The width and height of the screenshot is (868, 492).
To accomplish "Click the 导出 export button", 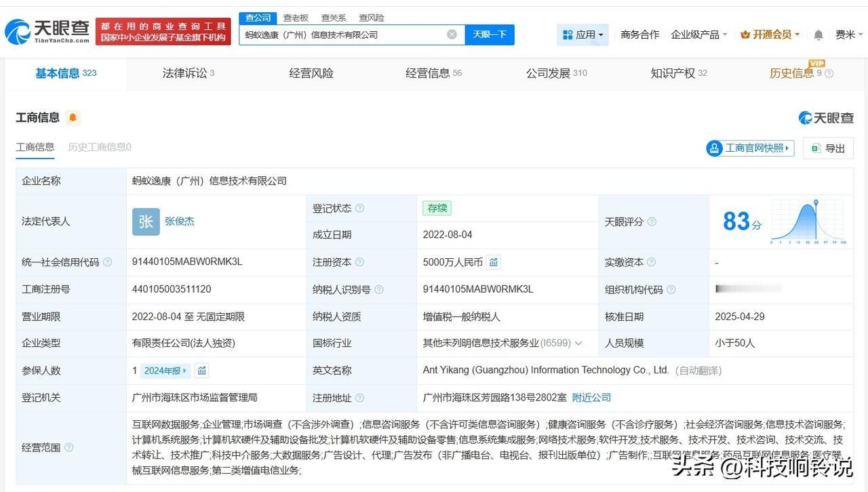I will click(x=828, y=148).
